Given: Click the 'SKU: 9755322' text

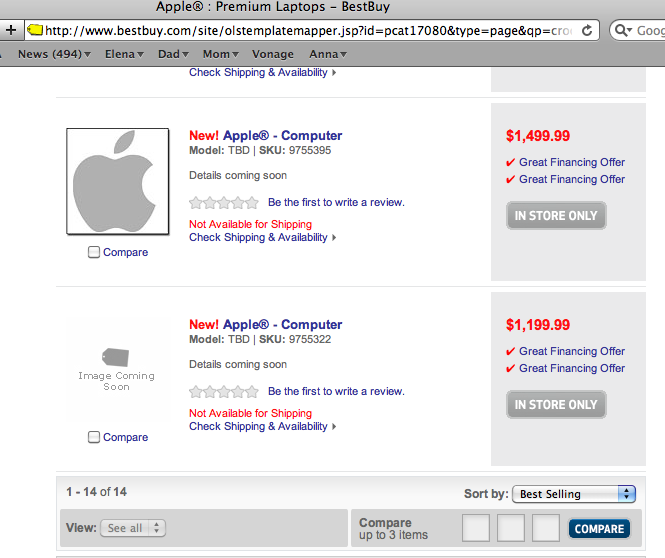Looking at the screenshot, I should coord(295,340).
